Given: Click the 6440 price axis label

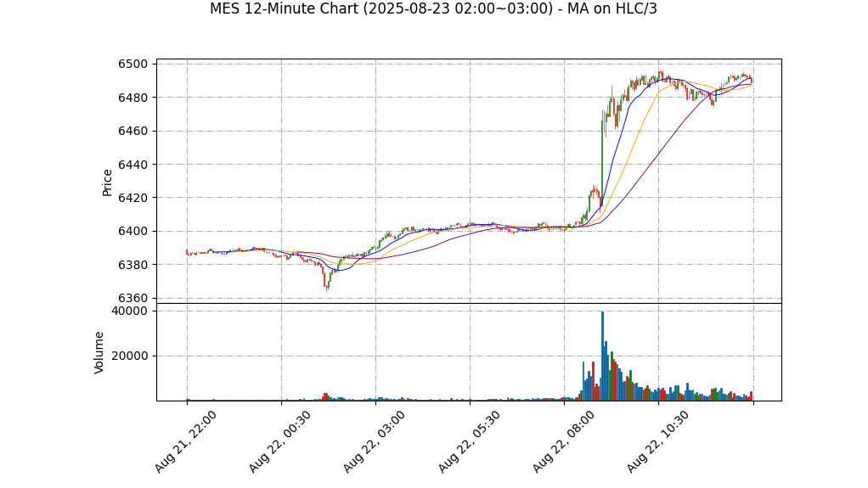Looking at the screenshot, I should point(132,165).
